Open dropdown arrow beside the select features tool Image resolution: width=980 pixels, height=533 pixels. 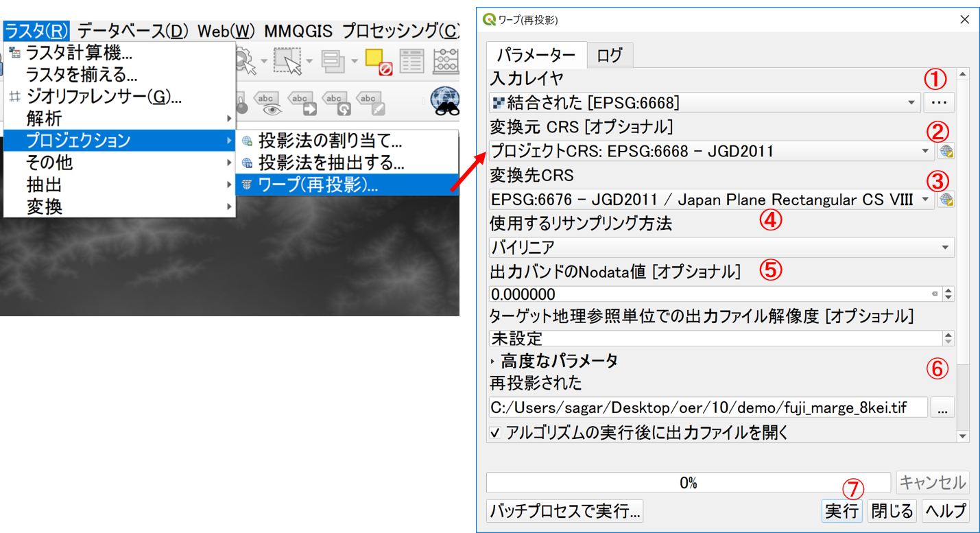[309, 62]
